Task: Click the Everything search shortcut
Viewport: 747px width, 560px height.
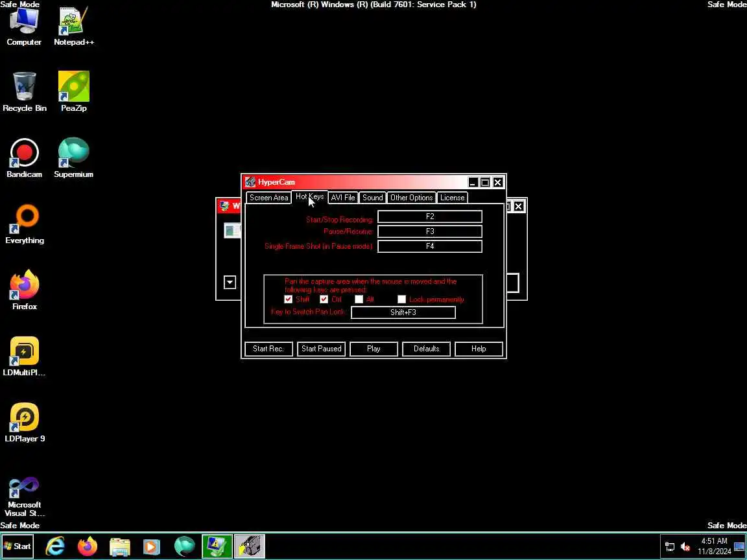Action: [24, 224]
